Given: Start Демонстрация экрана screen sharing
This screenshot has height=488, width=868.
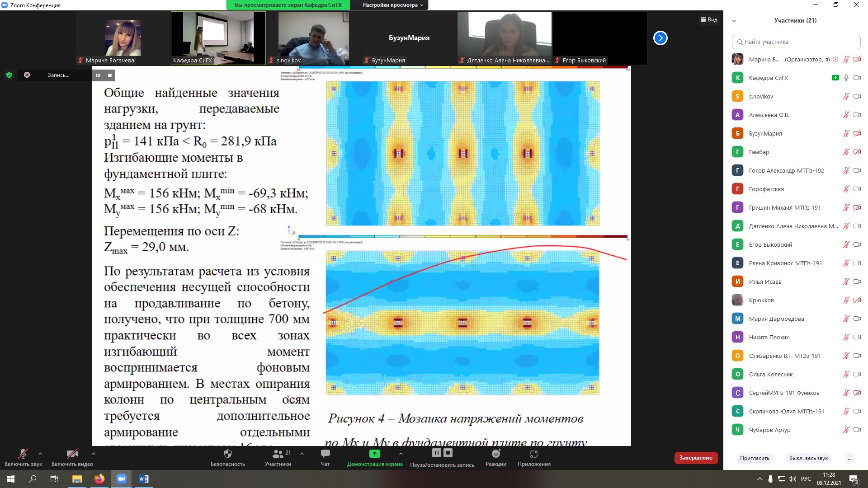Looking at the screenshot, I should pyautogui.click(x=375, y=457).
